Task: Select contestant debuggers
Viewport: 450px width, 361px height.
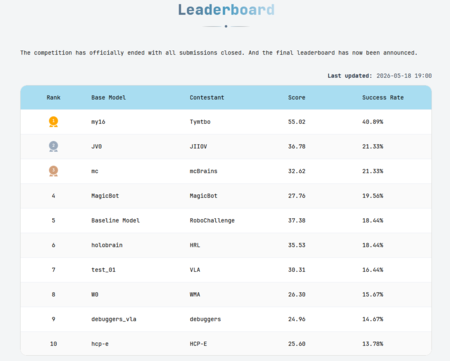Action: point(205,319)
